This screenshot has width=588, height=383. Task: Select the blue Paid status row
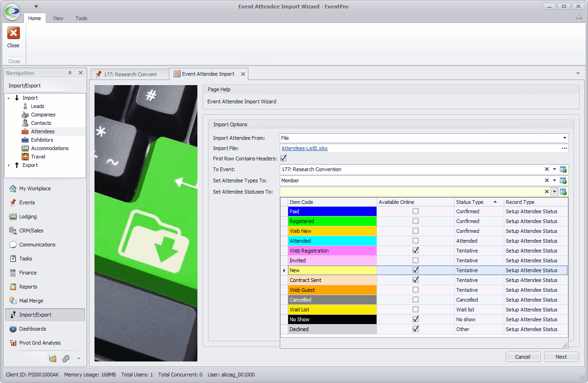(424, 211)
